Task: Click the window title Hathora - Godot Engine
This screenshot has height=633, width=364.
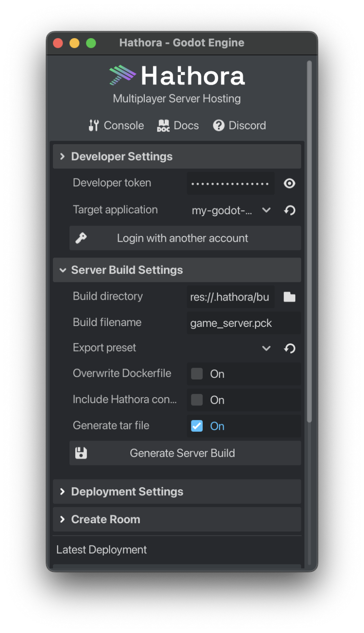Action: [182, 43]
